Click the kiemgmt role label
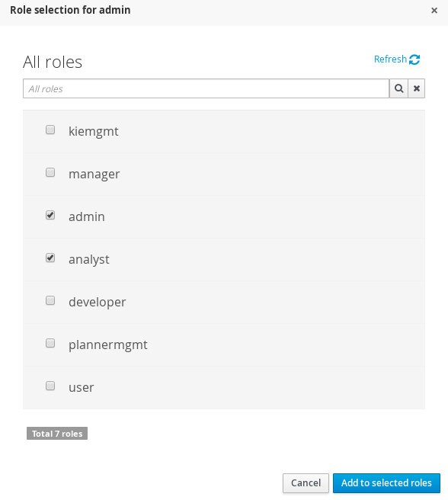448x500 pixels. coord(94,131)
